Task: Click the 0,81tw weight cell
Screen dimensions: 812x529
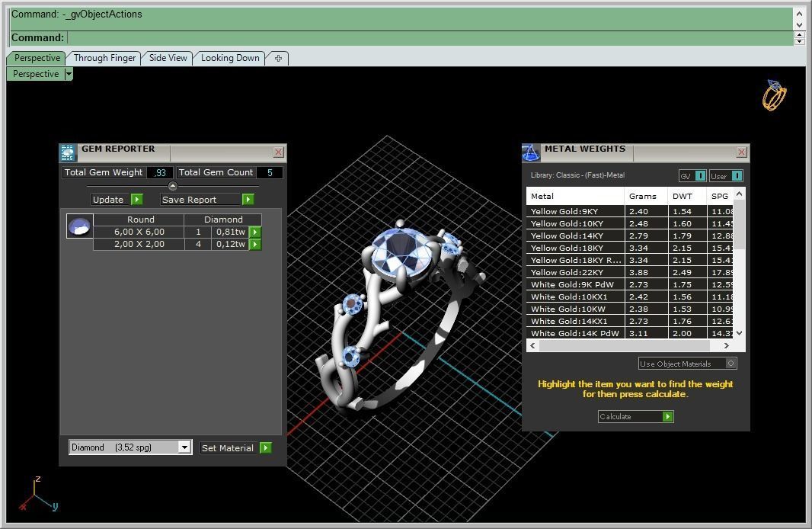Action: [231, 232]
